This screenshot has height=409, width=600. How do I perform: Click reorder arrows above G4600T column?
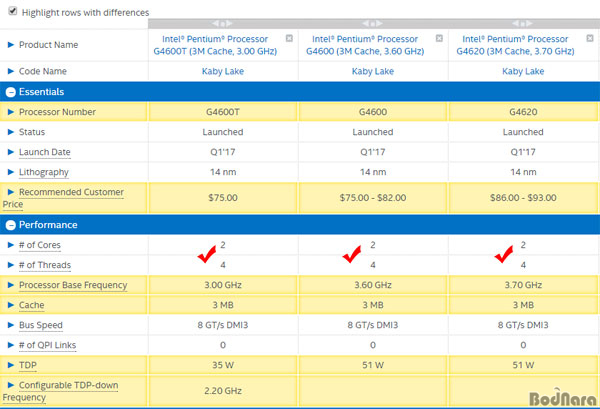pyautogui.click(x=222, y=24)
